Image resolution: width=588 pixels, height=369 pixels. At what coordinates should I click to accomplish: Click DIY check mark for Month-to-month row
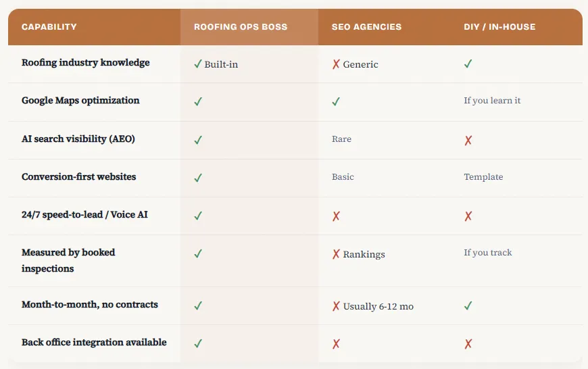[468, 306]
